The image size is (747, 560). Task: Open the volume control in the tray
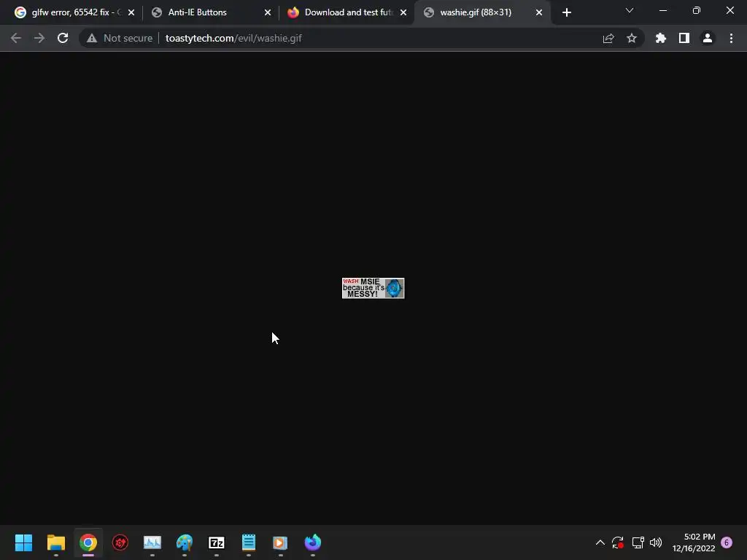point(656,542)
